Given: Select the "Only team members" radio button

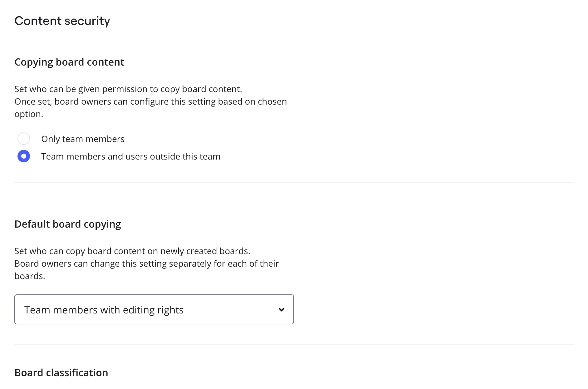Looking at the screenshot, I should tap(24, 139).
